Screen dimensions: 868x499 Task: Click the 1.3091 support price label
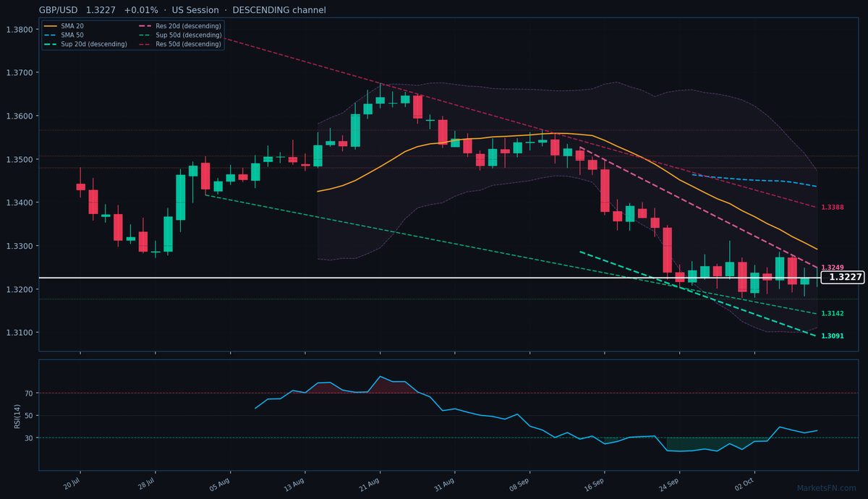coord(833,336)
